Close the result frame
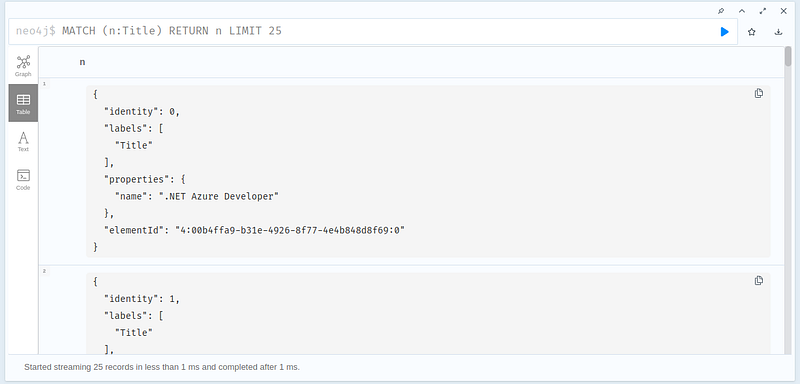The image size is (800, 384). (x=784, y=11)
